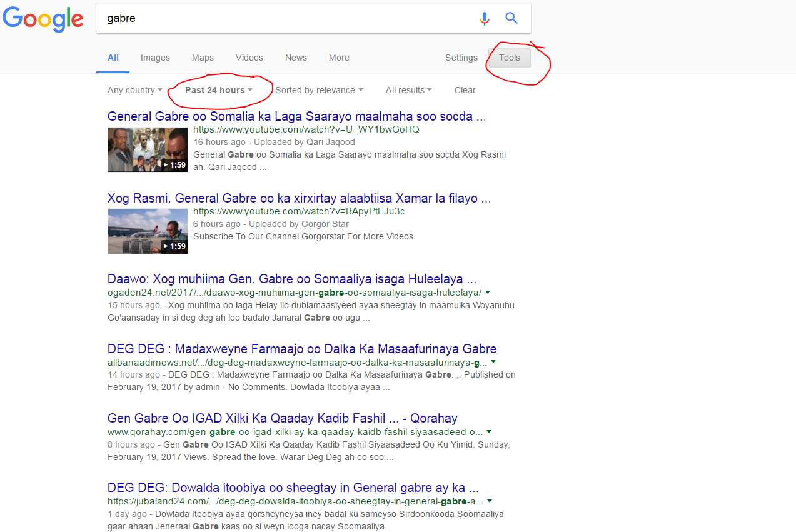This screenshot has height=532, width=796.
Task: Click the allbanaadirnews.net green URL
Action: point(298,362)
